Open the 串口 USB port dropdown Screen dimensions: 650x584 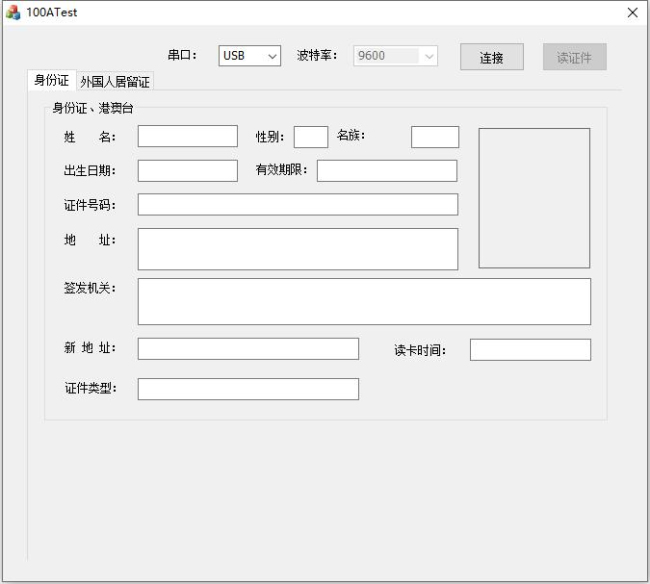pyautogui.click(x=250, y=56)
